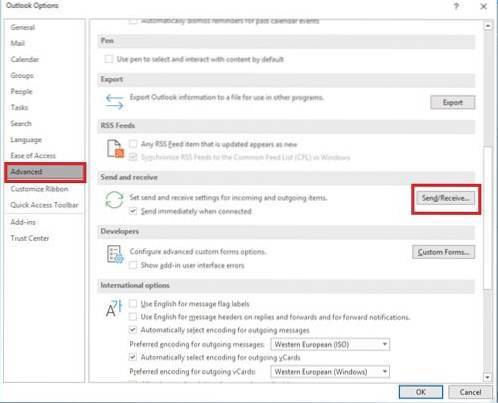Select the Mail category

pos(17,43)
